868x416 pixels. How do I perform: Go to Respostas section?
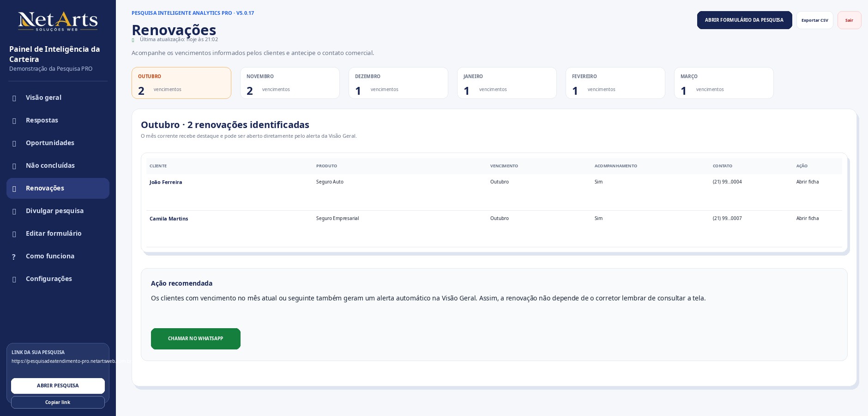click(x=58, y=120)
